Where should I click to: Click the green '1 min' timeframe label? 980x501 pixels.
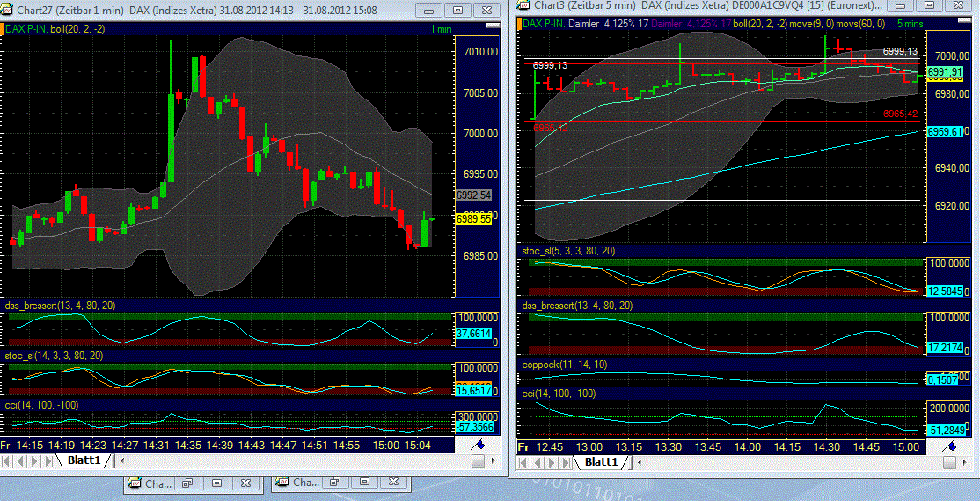(442, 29)
